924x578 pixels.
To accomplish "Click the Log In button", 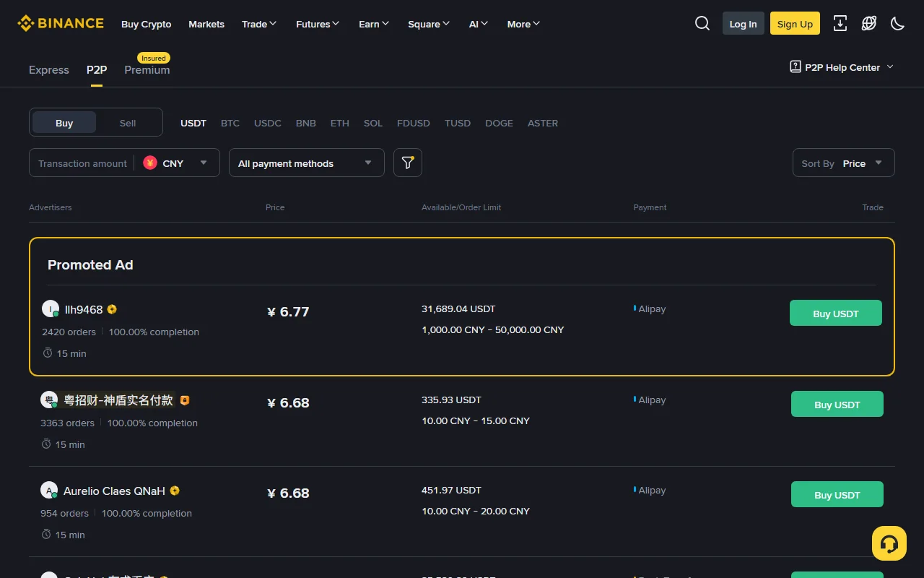I will click(744, 23).
